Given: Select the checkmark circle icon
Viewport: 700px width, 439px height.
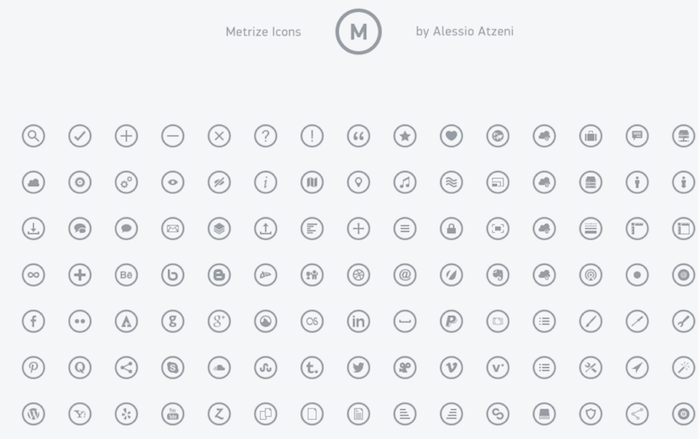Looking at the screenshot, I should tap(80, 136).
